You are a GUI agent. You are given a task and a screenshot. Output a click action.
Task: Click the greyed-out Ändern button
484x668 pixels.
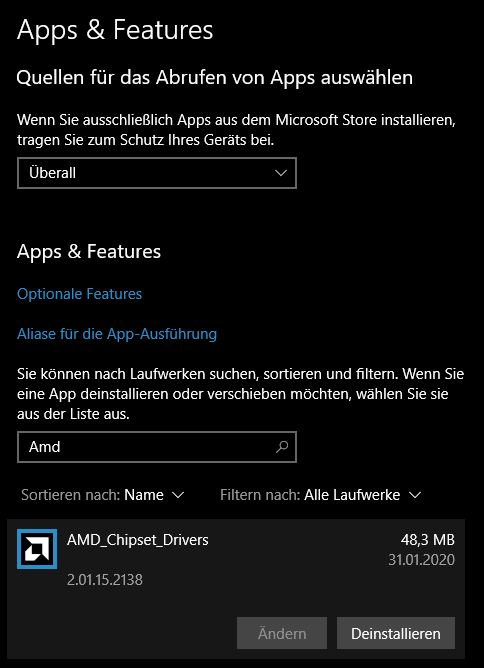(282, 633)
